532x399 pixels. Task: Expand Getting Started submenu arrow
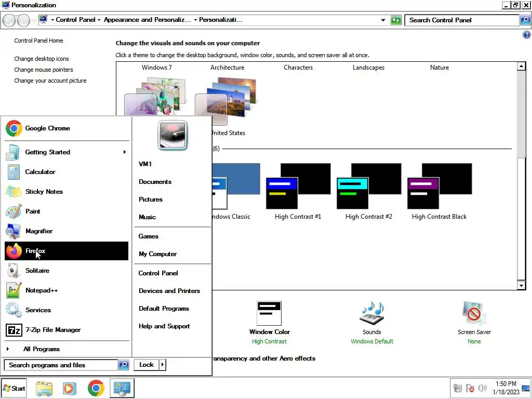click(125, 152)
